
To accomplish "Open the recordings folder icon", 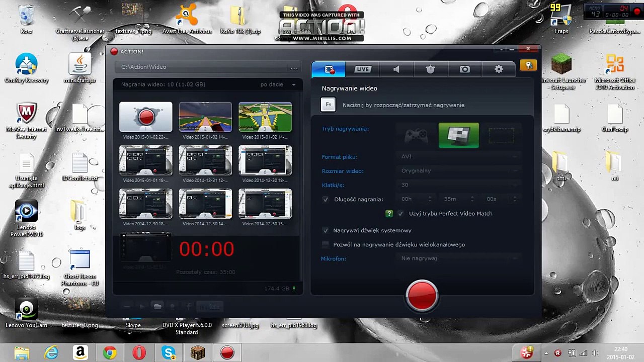I will [x=157, y=306].
